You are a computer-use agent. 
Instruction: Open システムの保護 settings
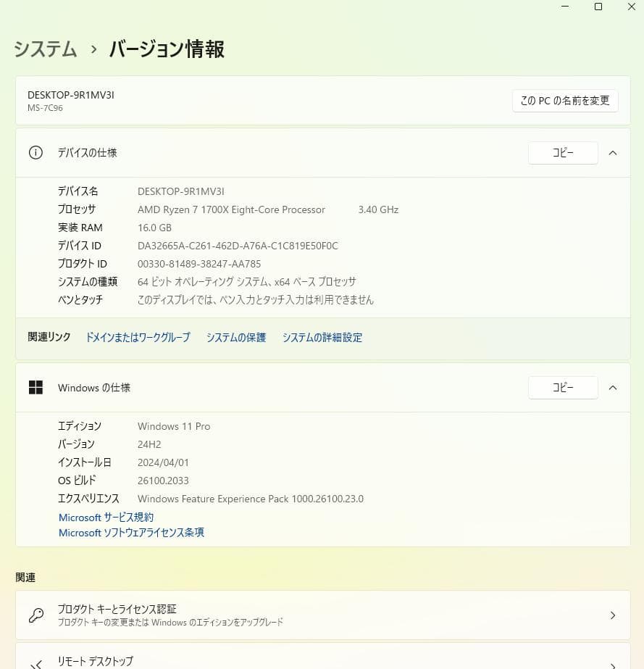tap(235, 337)
